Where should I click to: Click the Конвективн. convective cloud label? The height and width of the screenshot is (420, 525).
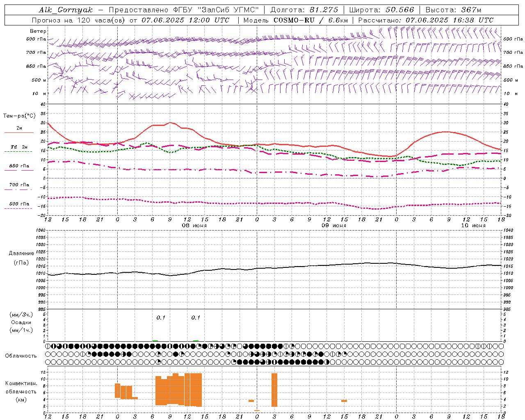pos(21,383)
